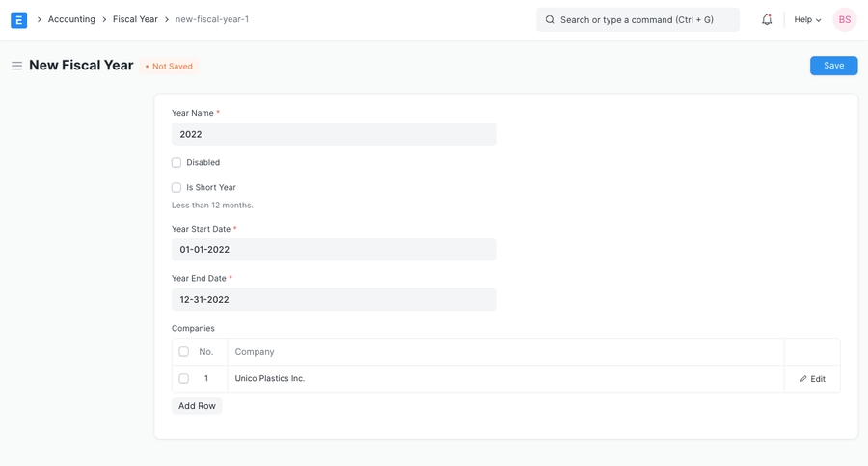Expand the Help dropdown menu
868x466 pixels.
(807, 19)
